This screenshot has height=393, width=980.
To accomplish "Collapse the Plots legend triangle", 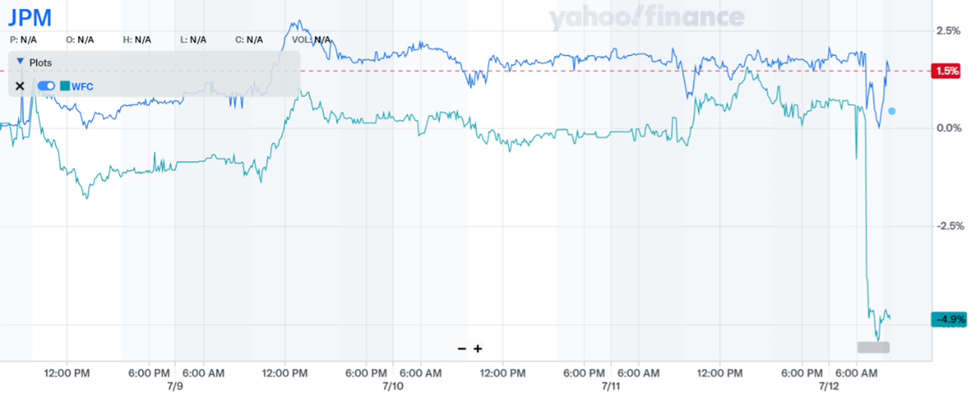I will (20, 62).
